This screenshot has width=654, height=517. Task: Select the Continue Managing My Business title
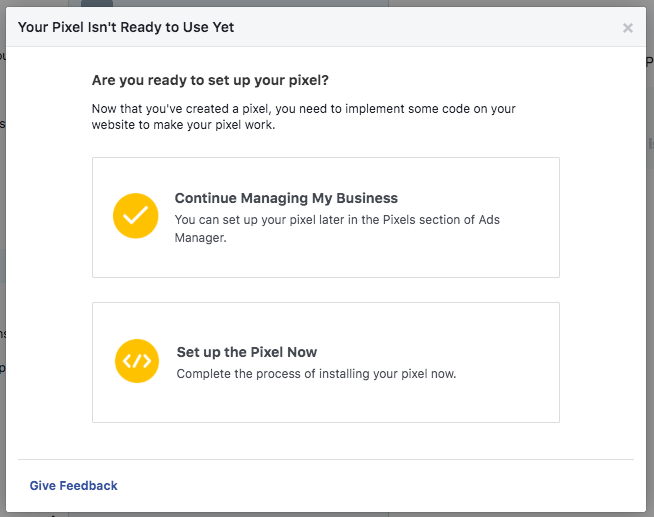tap(286, 198)
